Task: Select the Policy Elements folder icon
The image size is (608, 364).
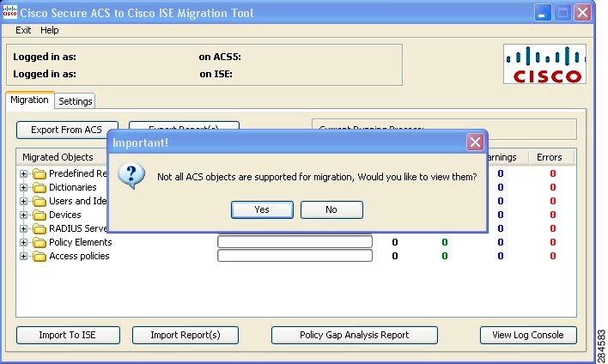Action: (40, 243)
